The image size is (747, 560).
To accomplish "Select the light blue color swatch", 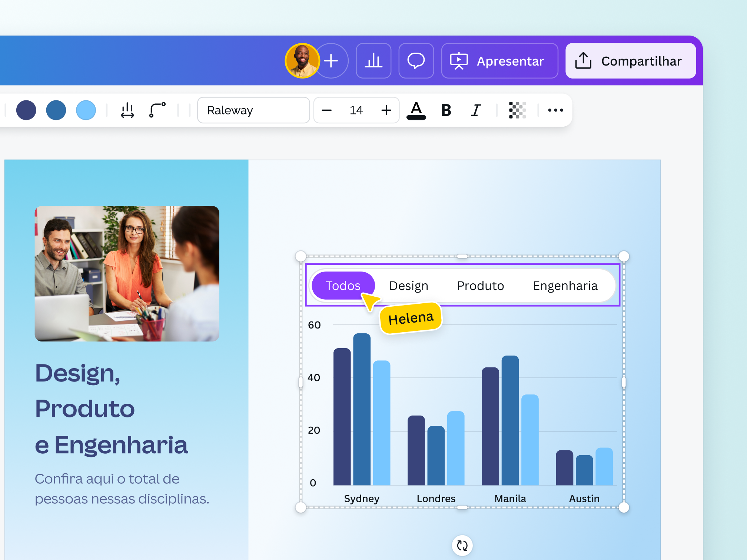I will pos(86,110).
